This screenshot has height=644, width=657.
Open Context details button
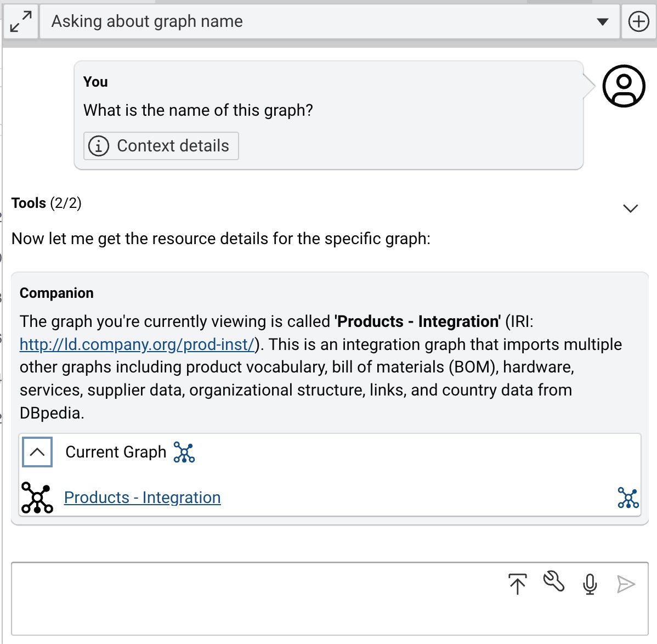click(x=161, y=146)
